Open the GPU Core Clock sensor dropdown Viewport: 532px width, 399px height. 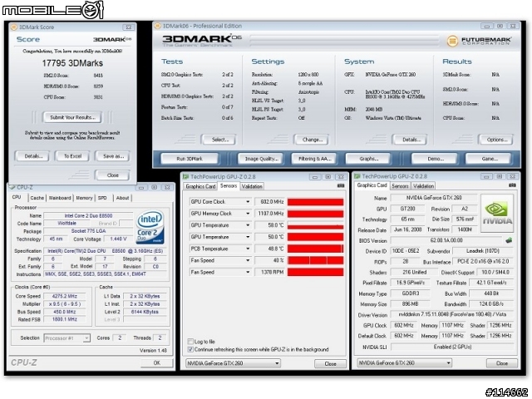248,201
